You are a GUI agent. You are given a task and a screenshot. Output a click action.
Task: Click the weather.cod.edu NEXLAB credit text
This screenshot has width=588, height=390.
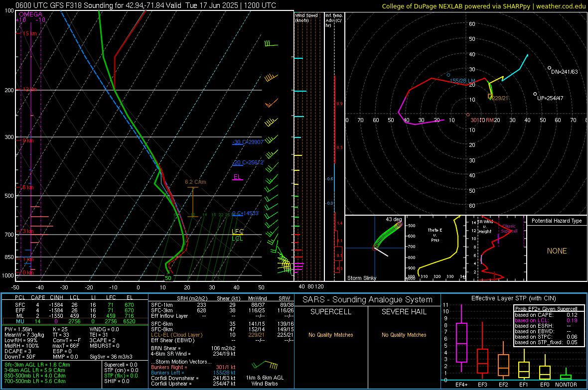tap(484, 6)
